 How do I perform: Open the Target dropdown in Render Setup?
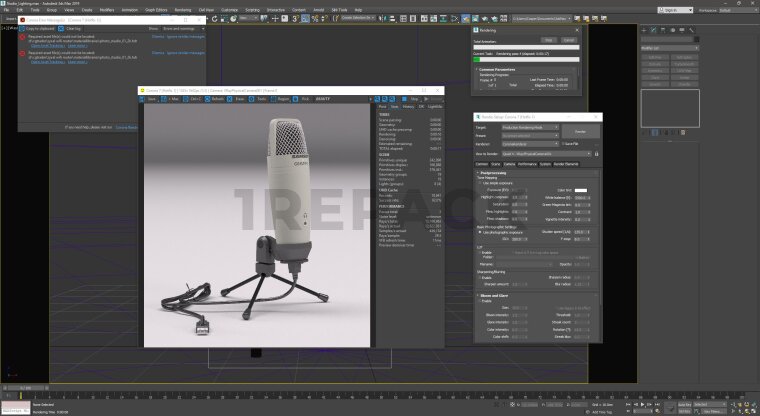click(x=528, y=128)
